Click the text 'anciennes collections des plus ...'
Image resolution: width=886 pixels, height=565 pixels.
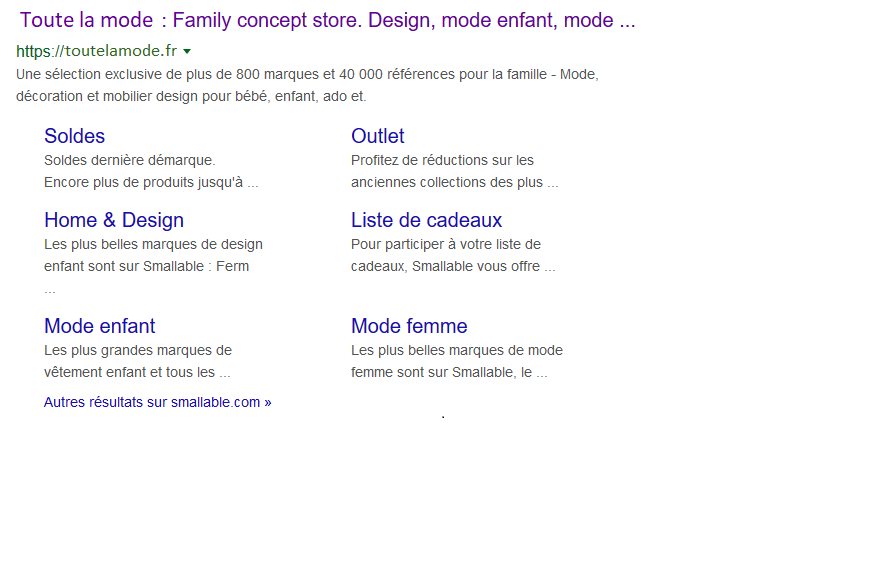click(455, 182)
